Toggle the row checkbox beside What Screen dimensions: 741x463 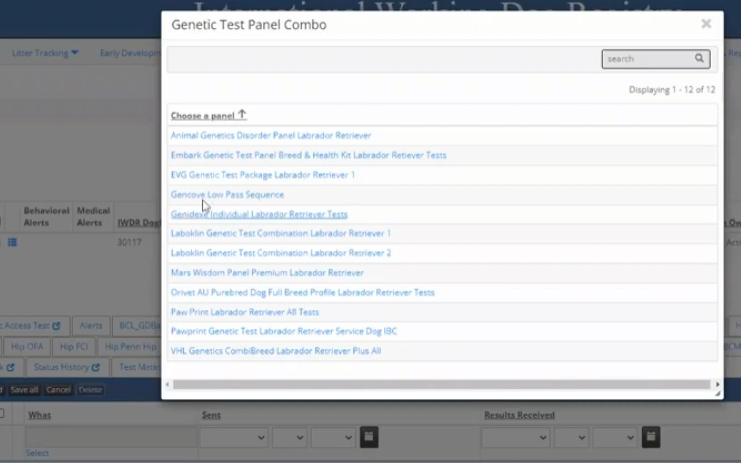click(x=1, y=414)
